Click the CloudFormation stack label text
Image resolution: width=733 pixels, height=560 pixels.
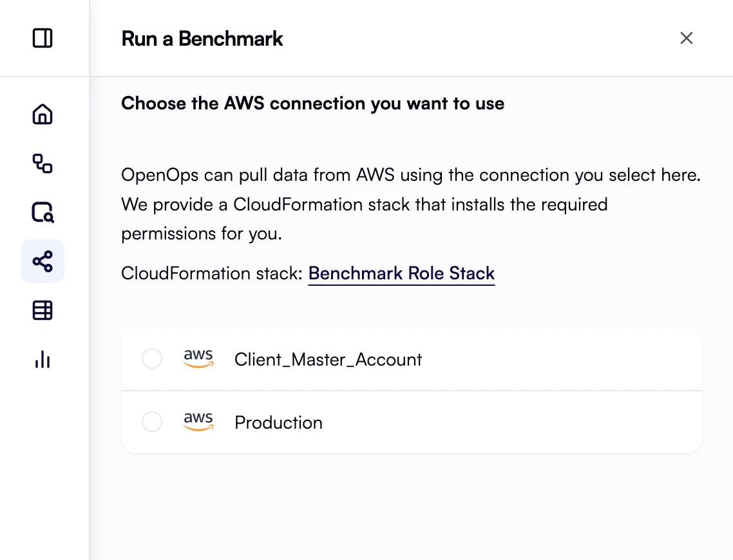pos(209,273)
